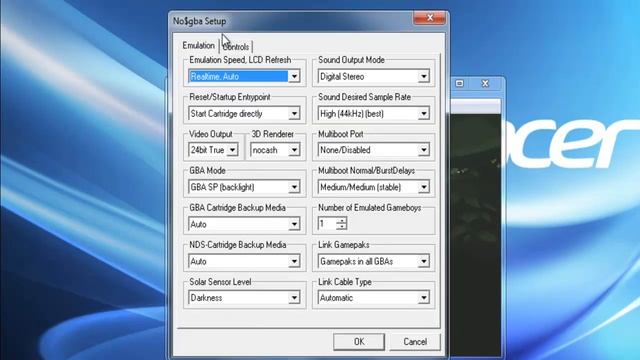Expand Sound Desired Sample Rate dropdown
The image size is (640, 360).
tap(423, 113)
